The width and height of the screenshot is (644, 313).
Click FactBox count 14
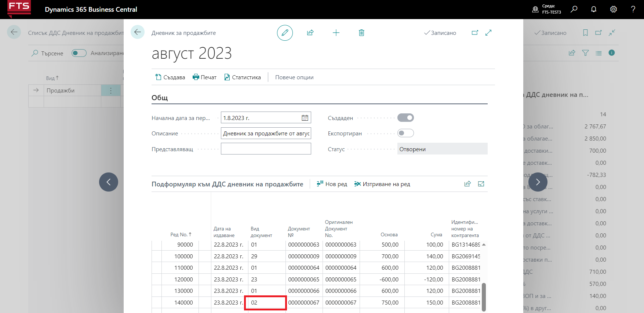pyautogui.click(x=603, y=114)
